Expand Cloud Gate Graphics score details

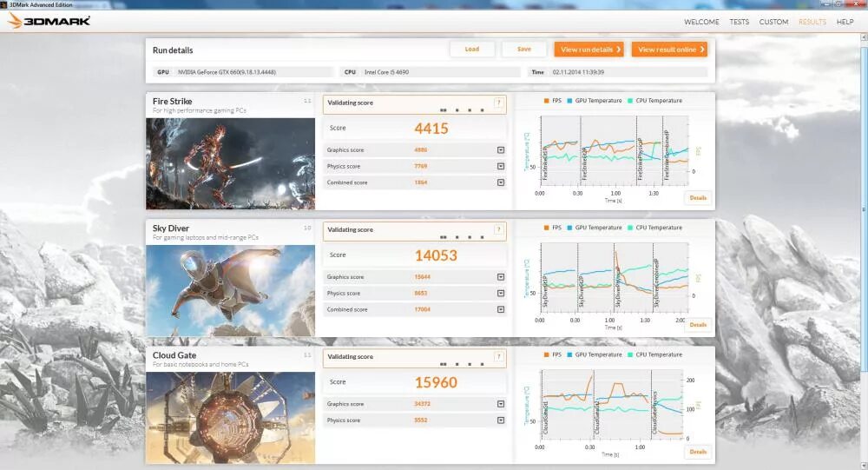click(x=501, y=404)
